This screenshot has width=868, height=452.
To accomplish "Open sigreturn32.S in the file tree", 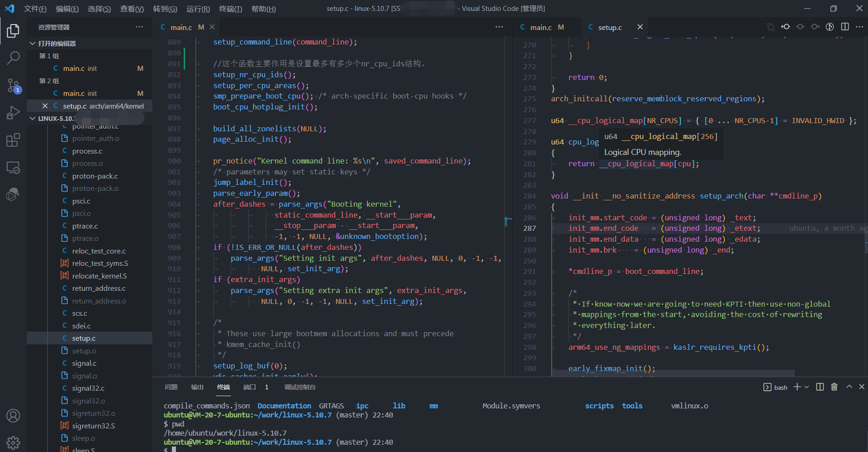I will 93,426.
